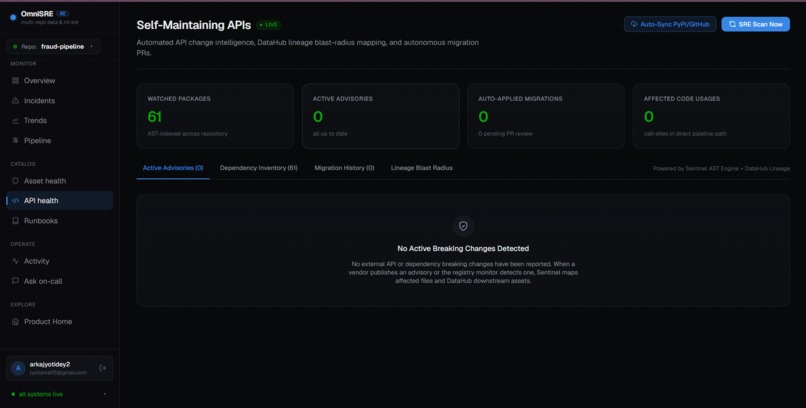Open Overview via its grid icon
Screen dimensions: 806x408
[15, 81]
